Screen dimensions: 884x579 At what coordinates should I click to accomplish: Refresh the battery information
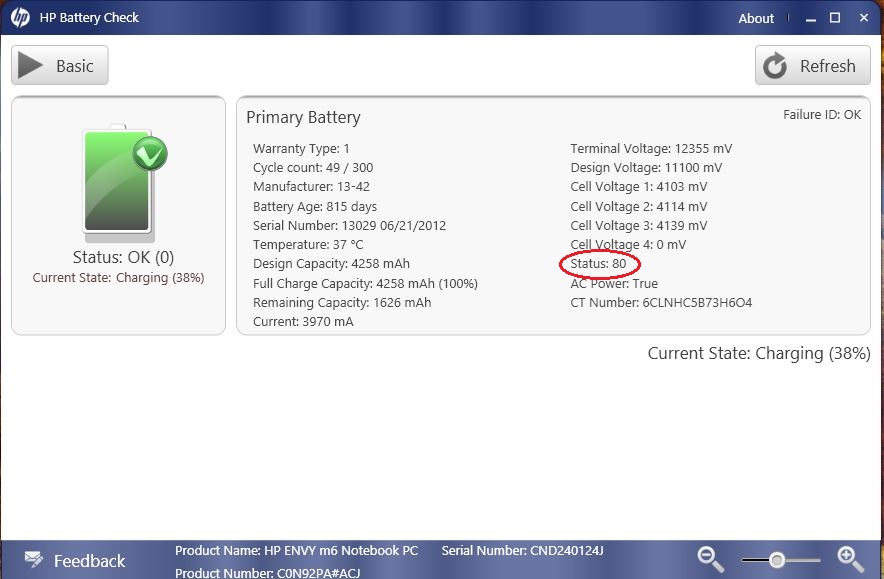tap(812, 65)
